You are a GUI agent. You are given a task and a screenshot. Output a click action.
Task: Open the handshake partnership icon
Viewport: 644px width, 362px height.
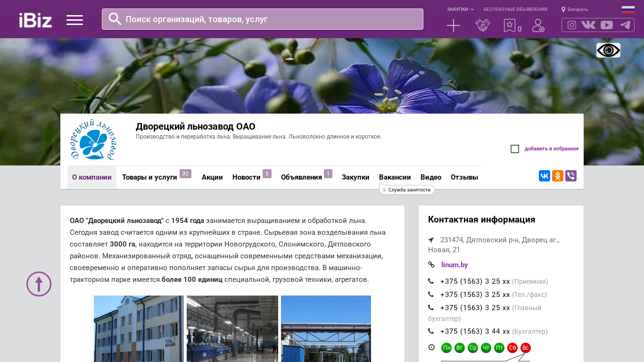483,25
